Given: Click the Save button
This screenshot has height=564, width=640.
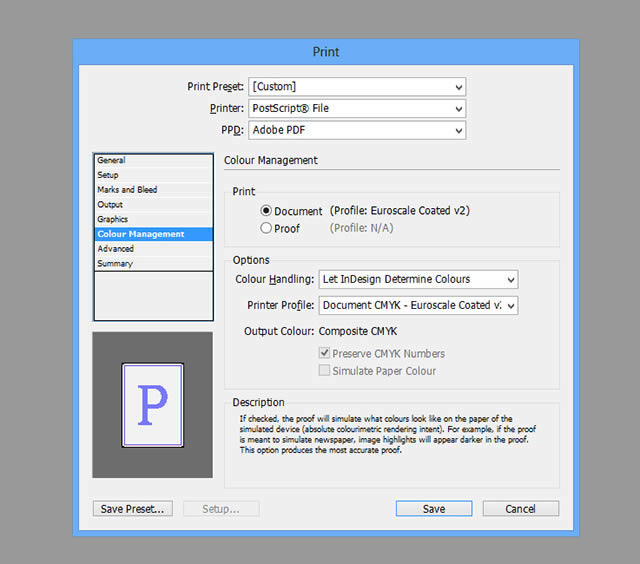Looking at the screenshot, I should (x=434, y=509).
